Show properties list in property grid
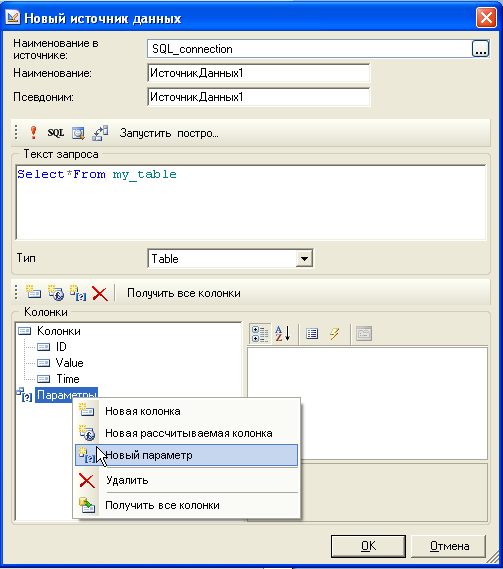This screenshot has height=569, width=503. [x=312, y=333]
